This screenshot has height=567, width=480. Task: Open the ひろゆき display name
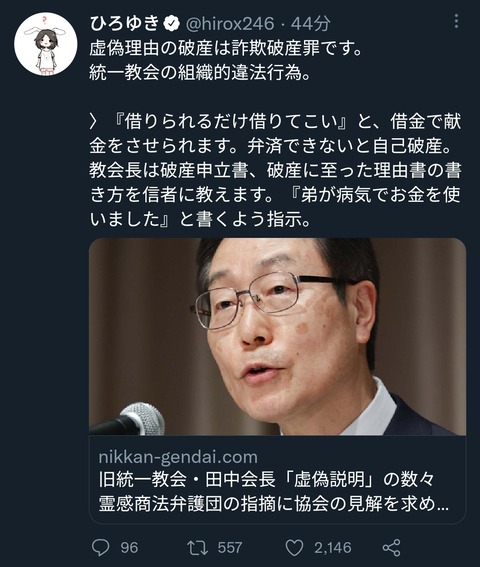point(125,24)
